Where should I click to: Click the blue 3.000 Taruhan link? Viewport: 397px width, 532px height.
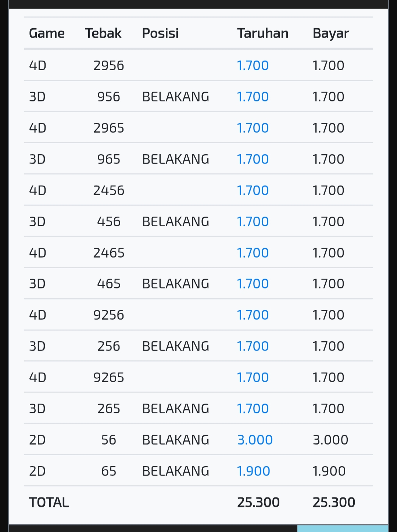coord(255,440)
